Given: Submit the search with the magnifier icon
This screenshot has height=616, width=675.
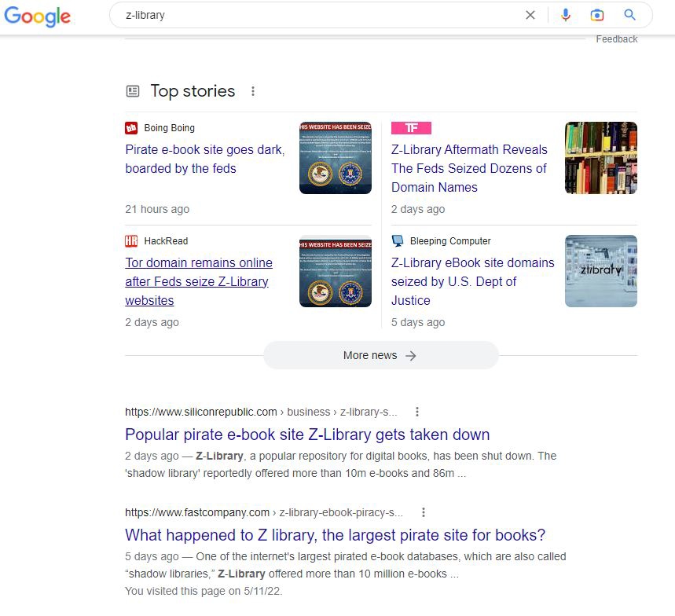Looking at the screenshot, I should (629, 15).
